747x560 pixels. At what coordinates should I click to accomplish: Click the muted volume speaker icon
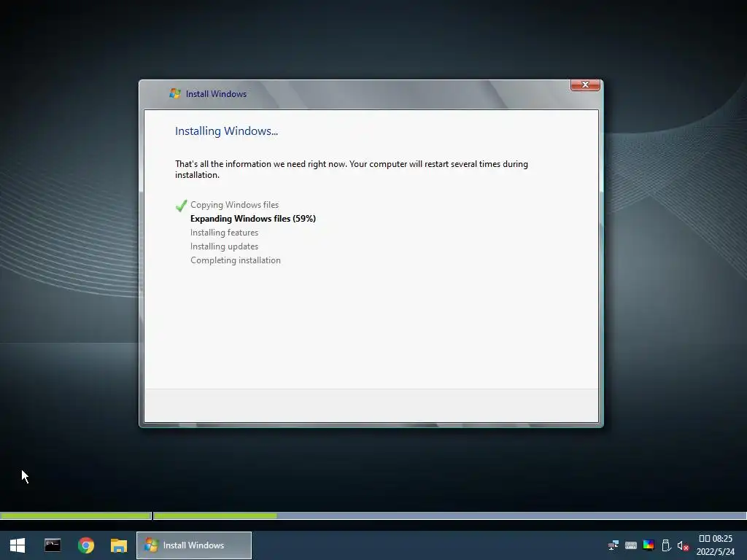(x=683, y=545)
